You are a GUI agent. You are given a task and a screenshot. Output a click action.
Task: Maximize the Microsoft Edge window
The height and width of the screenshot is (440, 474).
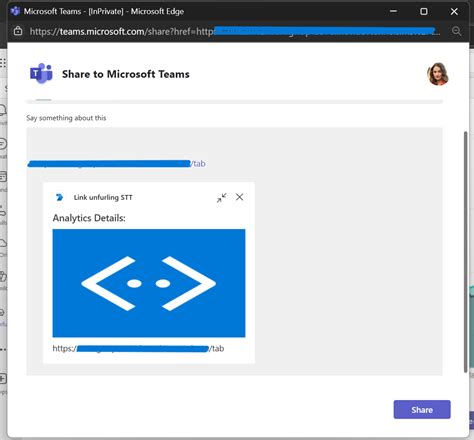(x=424, y=11)
